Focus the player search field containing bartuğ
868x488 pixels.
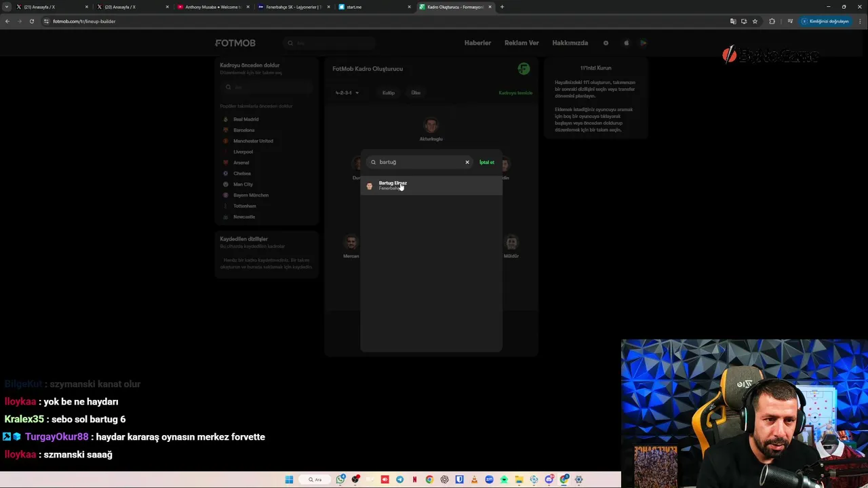(419, 162)
